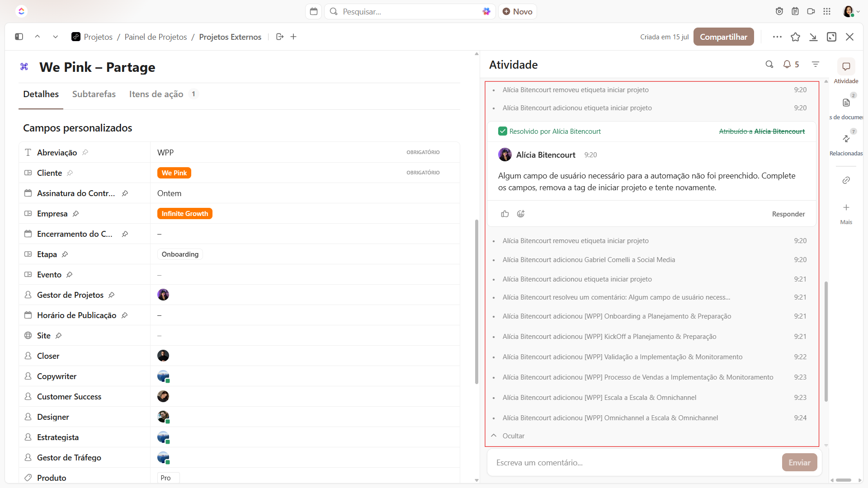This screenshot has height=488, width=868.
Task: Open the We Pink Cliente dropdown value
Action: (x=174, y=173)
